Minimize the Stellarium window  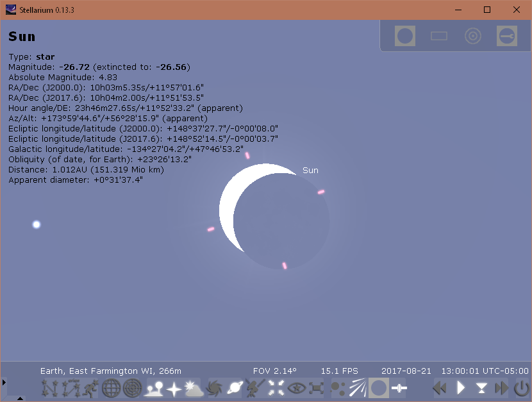pos(458,10)
